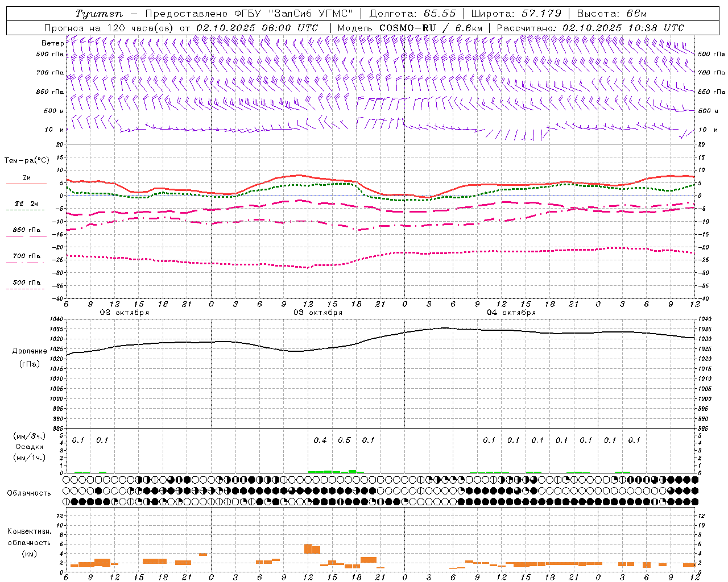
Task: Click the "Конвективн." convective cloud label
Action: 29,531
